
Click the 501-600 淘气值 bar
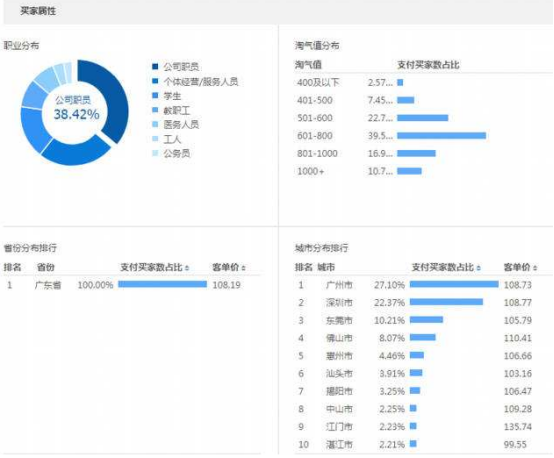423,118
